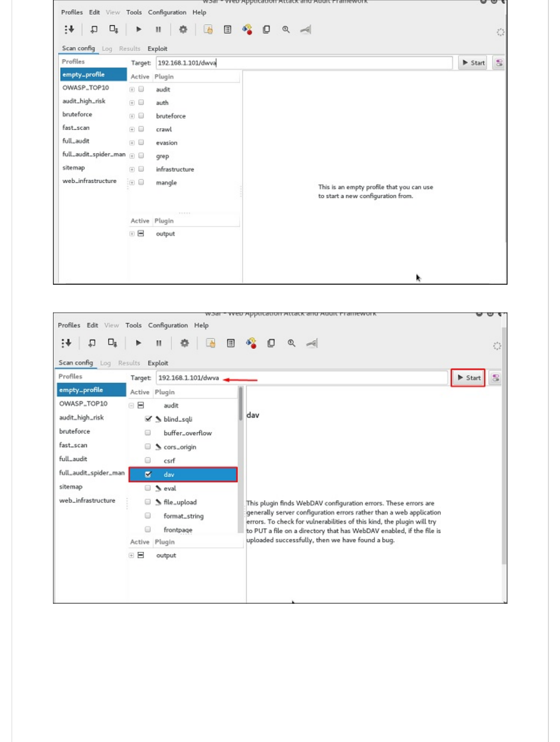Open the list-page tool icon in upper window
The image size is (560, 742).
click(x=228, y=29)
